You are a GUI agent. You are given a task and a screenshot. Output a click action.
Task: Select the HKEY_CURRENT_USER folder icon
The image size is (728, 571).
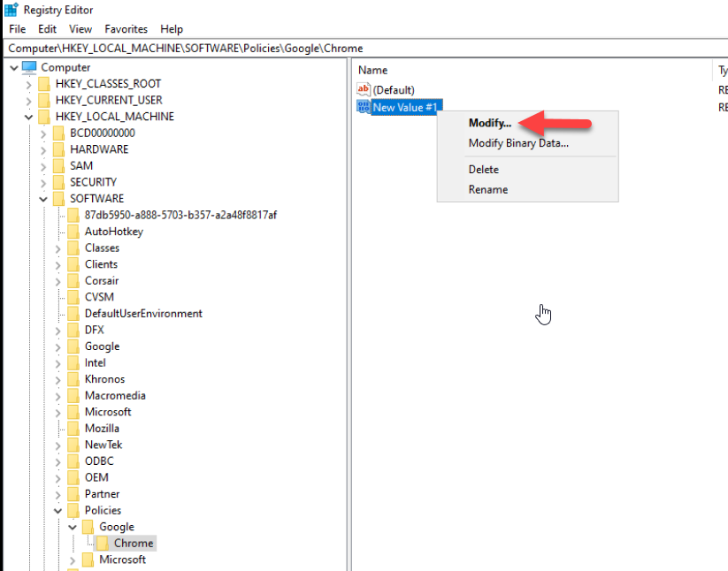pos(43,100)
